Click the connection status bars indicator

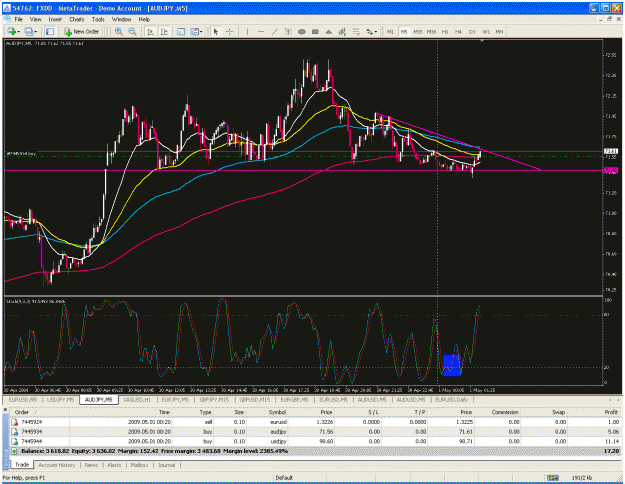552,477
